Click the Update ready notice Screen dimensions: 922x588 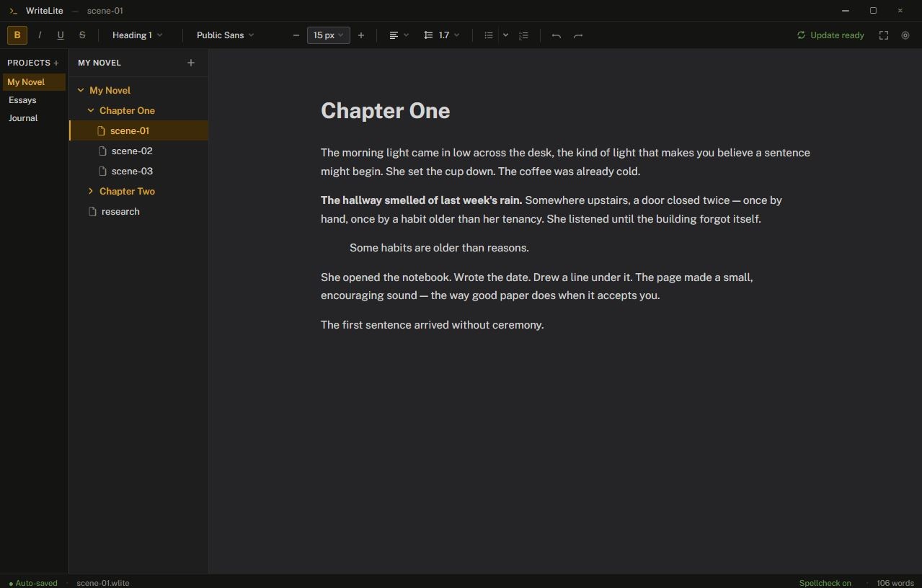830,35
